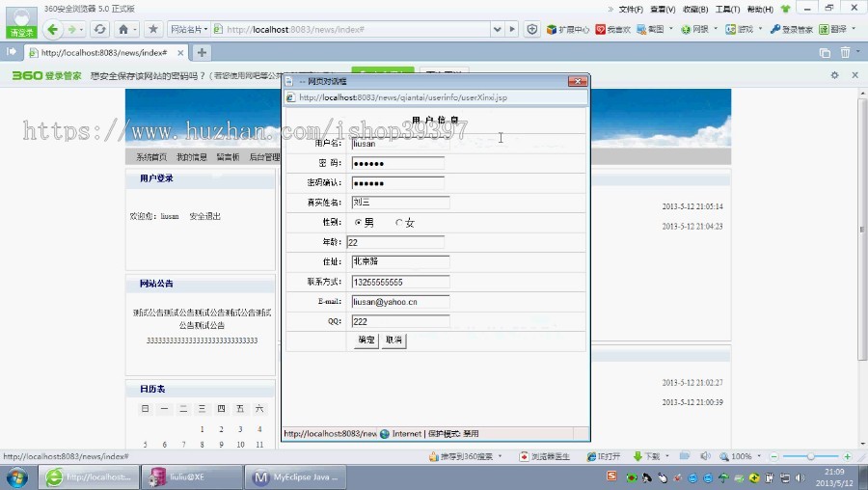Go to the home page icon

pyautogui.click(x=123, y=29)
